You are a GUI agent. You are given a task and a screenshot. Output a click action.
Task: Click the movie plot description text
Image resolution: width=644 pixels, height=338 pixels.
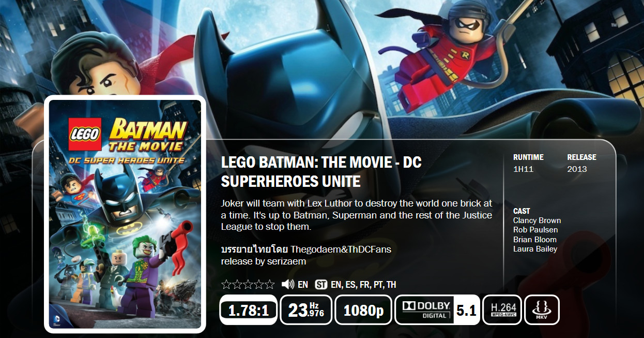357,215
